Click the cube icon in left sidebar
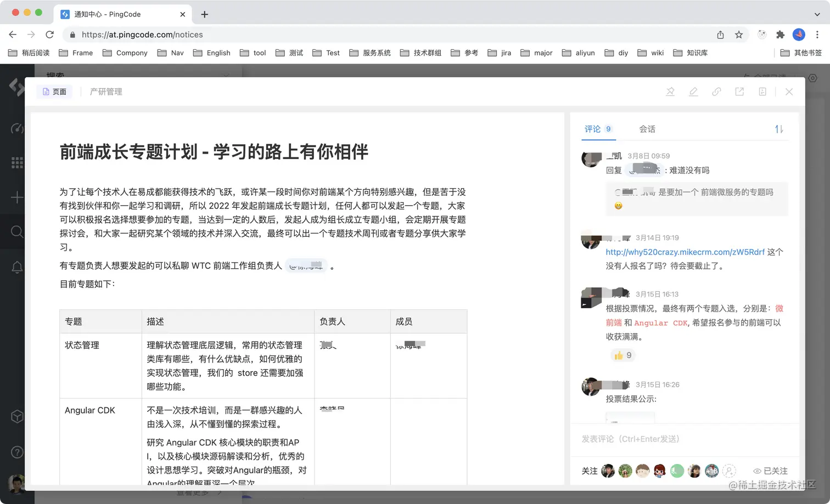830x504 pixels. click(x=17, y=416)
